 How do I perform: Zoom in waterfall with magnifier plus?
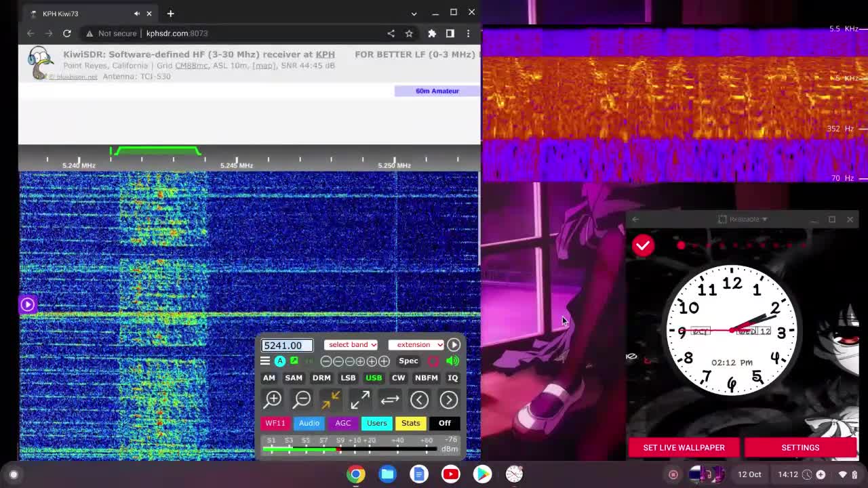tap(273, 400)
